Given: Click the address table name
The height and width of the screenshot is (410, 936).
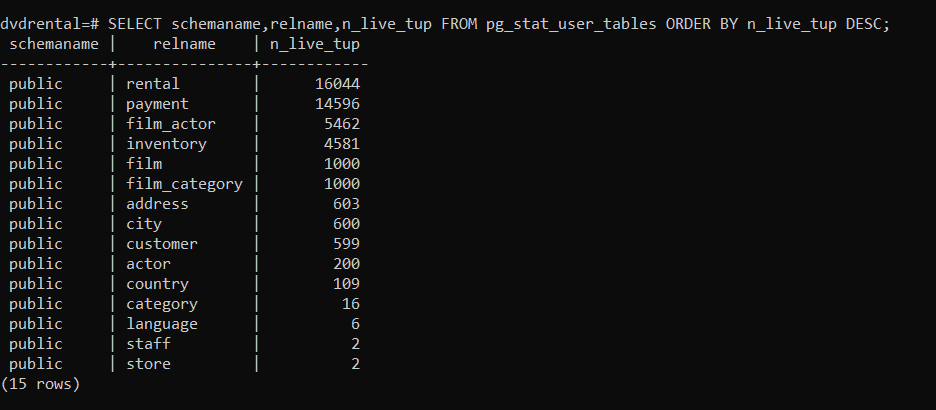Looking at the screenshot, I should [x=157, y=204].
